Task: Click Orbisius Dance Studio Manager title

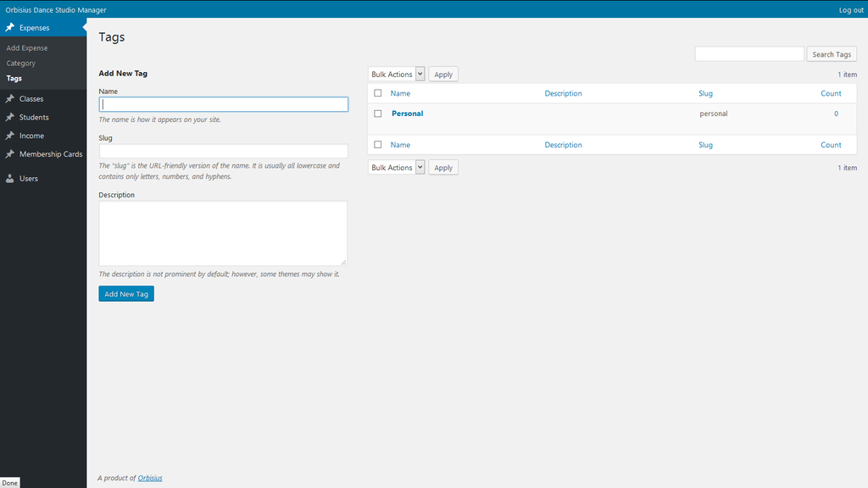Action: point(56,10)
